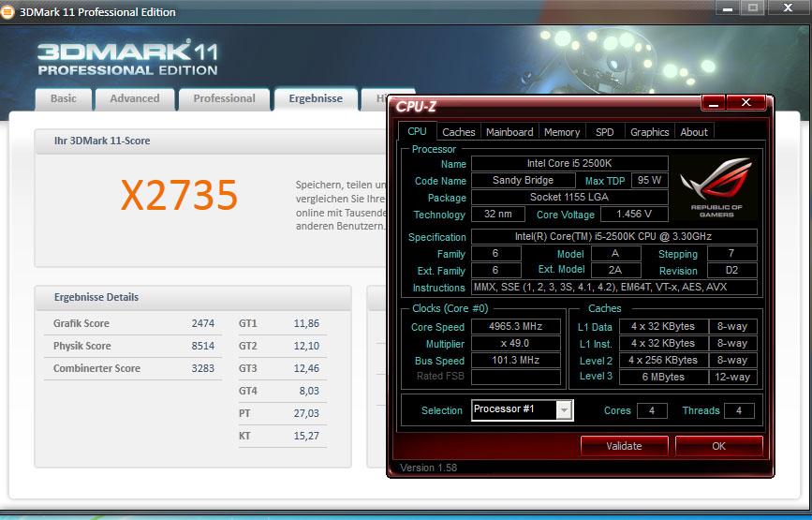Click the Cores count field

pos(652,410)
